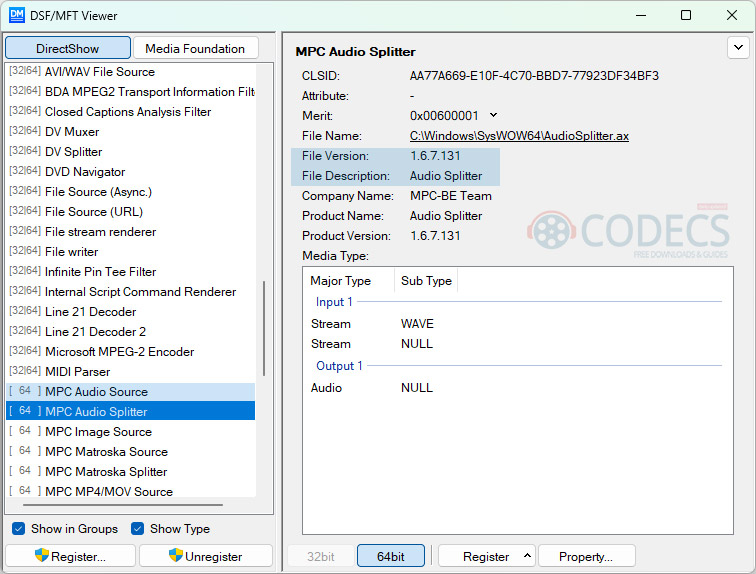Select the MPC Audio Splitter filter
Screen dimensions: 756x574
pos(131,412)
